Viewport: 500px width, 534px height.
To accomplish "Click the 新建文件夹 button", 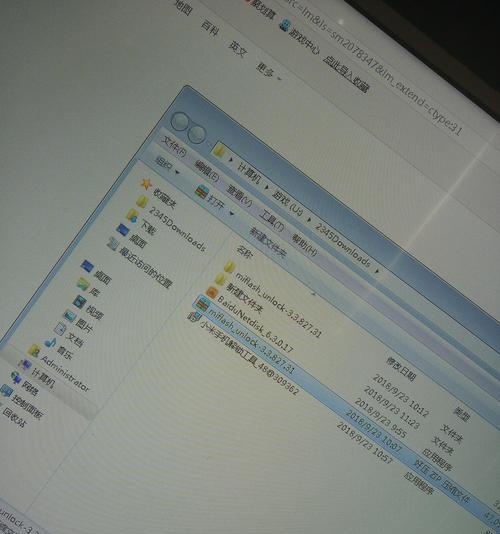I will coord(268,241).
